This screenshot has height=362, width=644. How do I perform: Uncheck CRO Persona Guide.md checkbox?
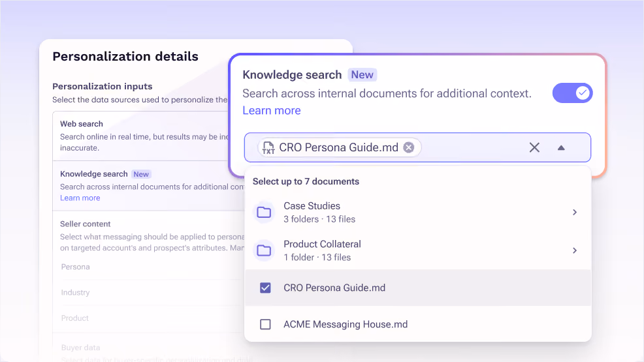pos(265,288)
